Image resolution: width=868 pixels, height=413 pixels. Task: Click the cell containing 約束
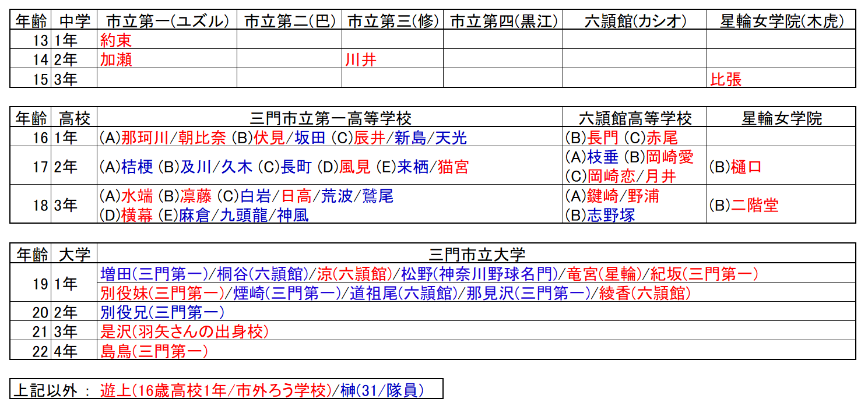click(x=167, y=40)
